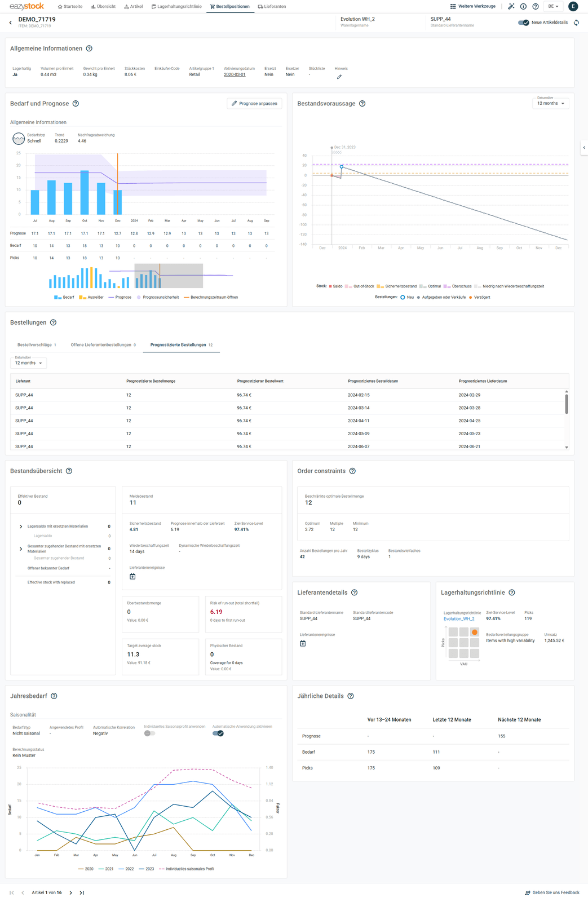The image size is (588, 902).
Task: Enable Individuelles Saisonalprofil anwenden toggle
Action: coord(149,733)
